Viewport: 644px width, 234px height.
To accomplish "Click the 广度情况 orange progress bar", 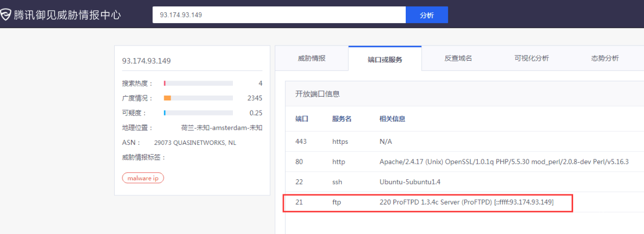I will (199, 98).
